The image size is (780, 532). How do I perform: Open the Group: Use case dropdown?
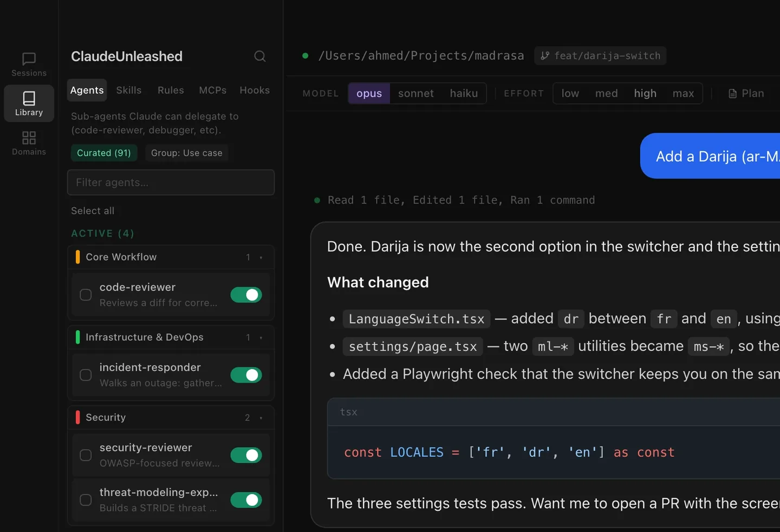[186, 153]
